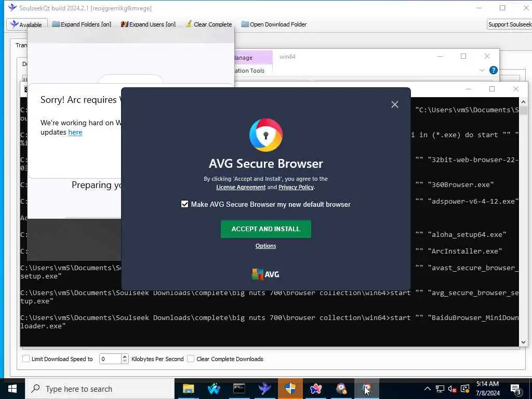Click the Available status button in Soulseek
Viewport: 532px width, 399px height.
27,24
